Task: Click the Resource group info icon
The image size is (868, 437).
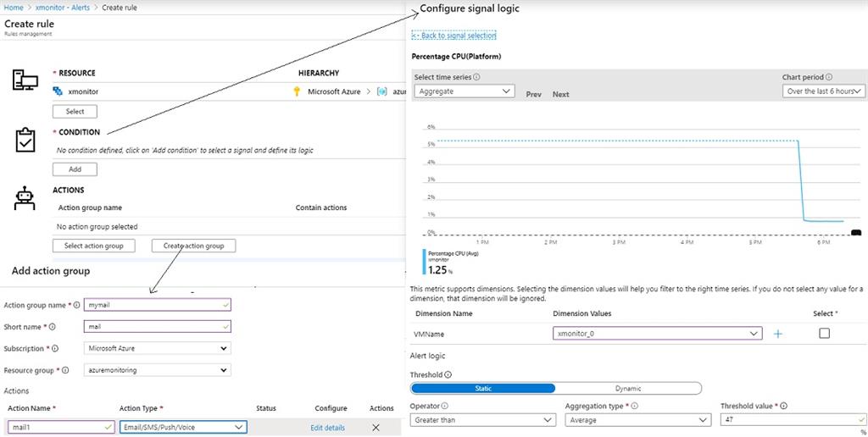Action: pyautogui.click(x=66, y=370)
